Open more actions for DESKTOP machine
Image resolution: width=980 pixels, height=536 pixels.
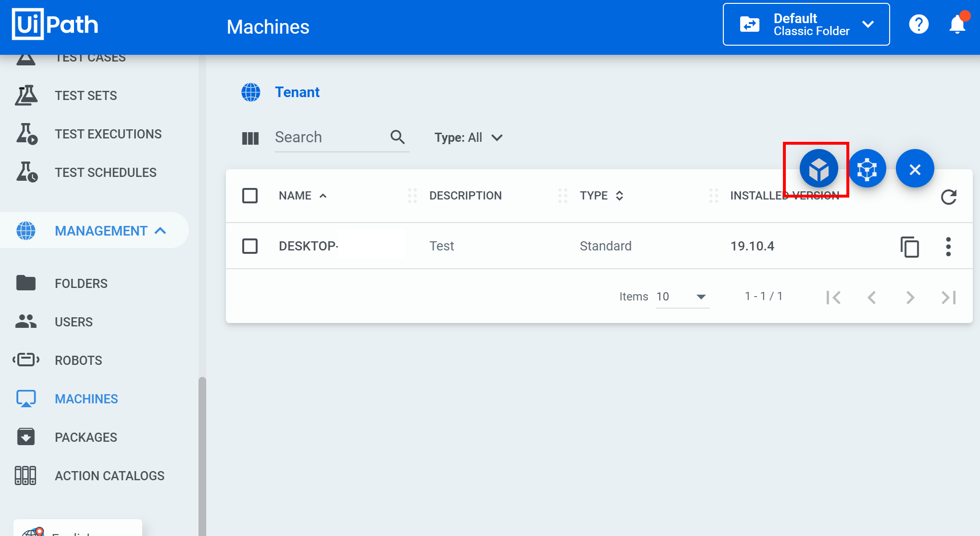(x=948, y=247)
